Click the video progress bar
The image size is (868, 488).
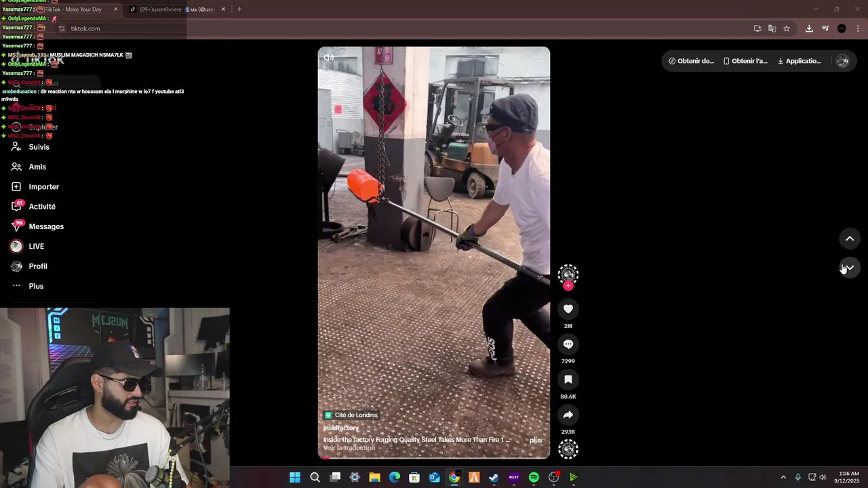click(x=434, y=457)
